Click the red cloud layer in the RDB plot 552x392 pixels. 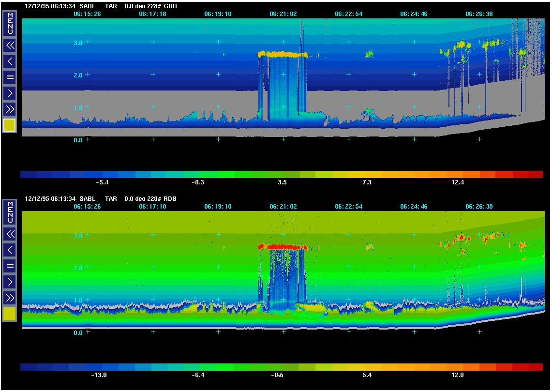[283, 247]
